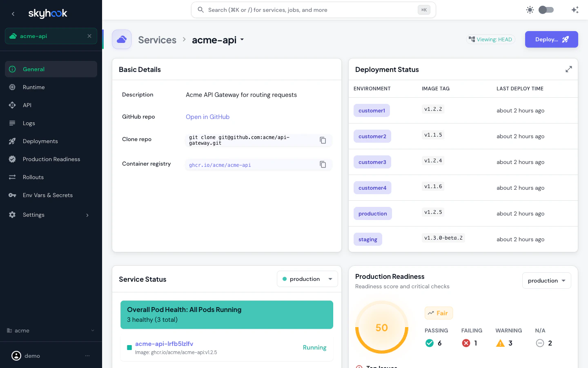
Task: Open the General menu item
Action: [51, 69]
